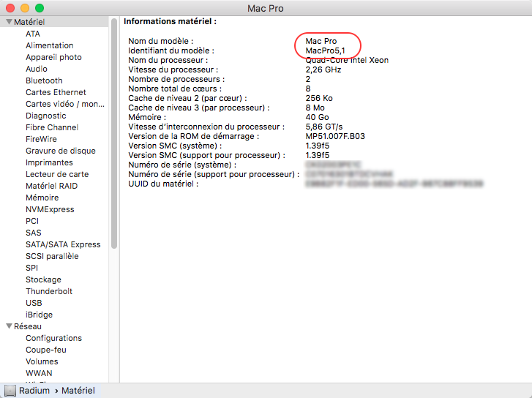Close the Mac Pro window
The height and width of the screenshot is (398, 532).
point(10,8)
